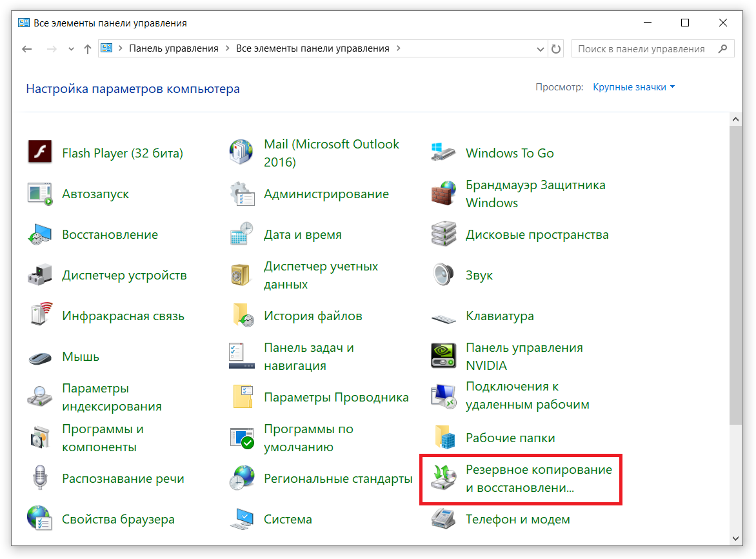Click the Mail (Microsoft Outlook 2016) icon
This screenshot has width=756, height=559.
click(241, 152)
